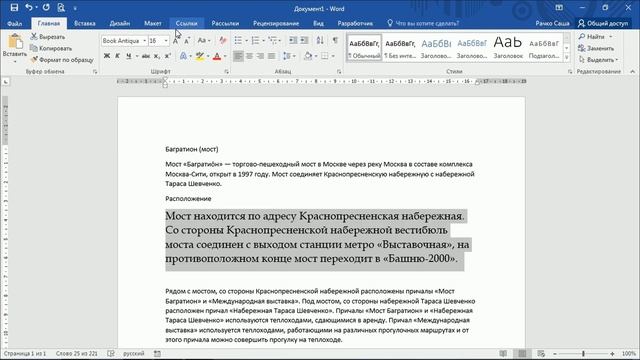Sort the selected text alphabetically

point(320,40)
